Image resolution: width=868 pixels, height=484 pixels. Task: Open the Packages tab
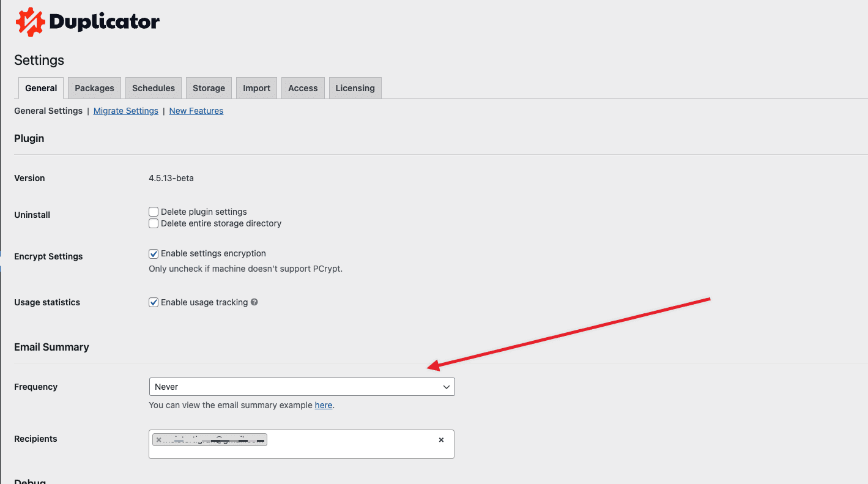click(x=94, y=88)
